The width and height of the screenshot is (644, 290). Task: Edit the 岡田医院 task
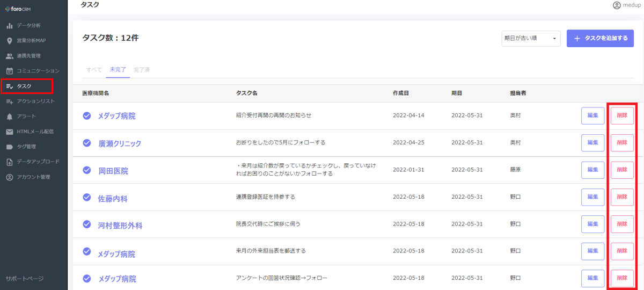tap(592, 170)
